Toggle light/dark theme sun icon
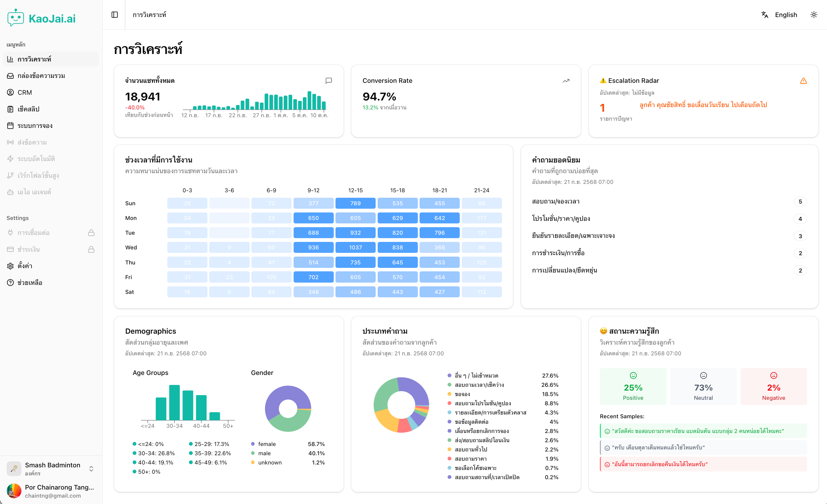This screenshot has height=504, width=827. [814, 14]
